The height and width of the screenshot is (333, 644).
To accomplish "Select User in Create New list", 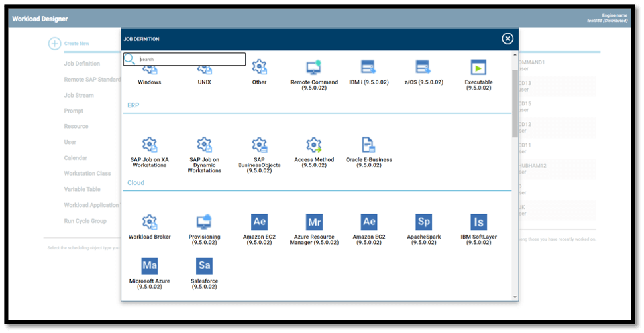I will click(70, 142).
